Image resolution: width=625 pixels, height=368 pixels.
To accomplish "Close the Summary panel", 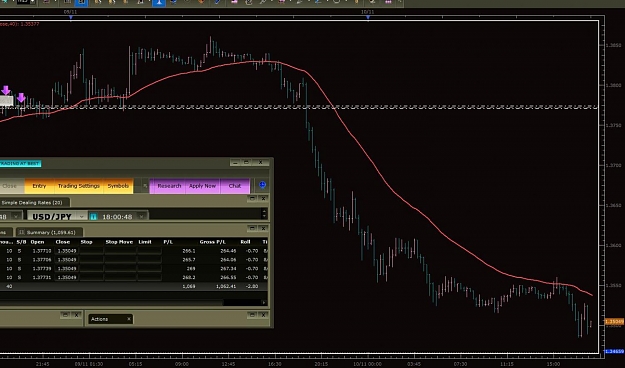I will click(x=263, y=228).
